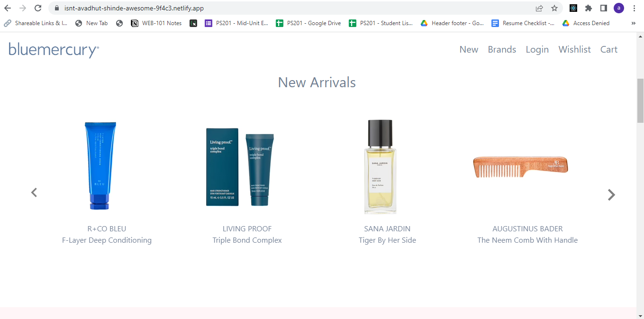This screenshot has width=644, height=319.
Task: Go to the Login link
Action: pyautogui.click(x=537, y=50)
